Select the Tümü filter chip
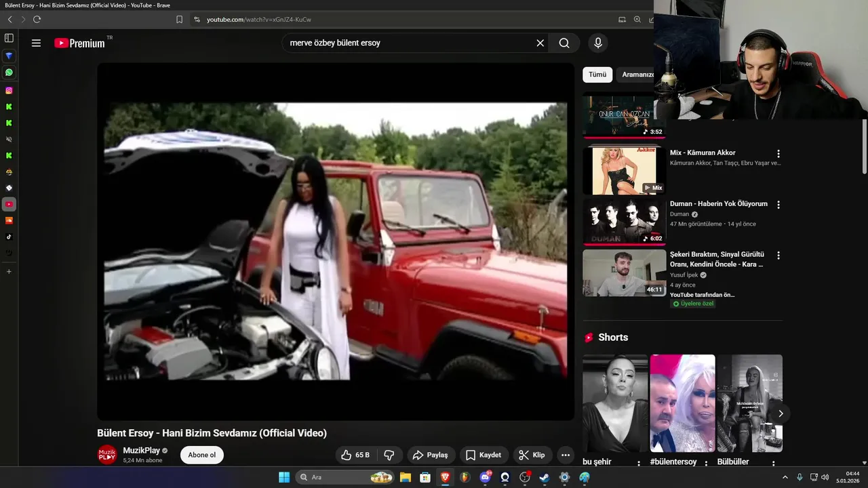Screen dimensions: 868x488 [x=597, y=75]
